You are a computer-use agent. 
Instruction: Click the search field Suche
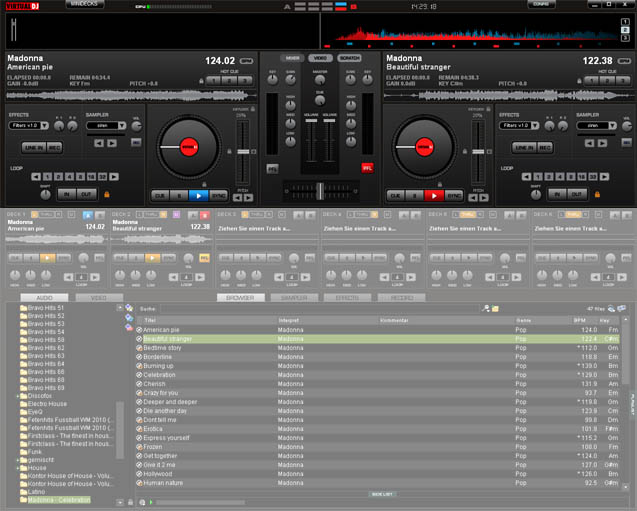pyautogui.click(x=319, y=309)
